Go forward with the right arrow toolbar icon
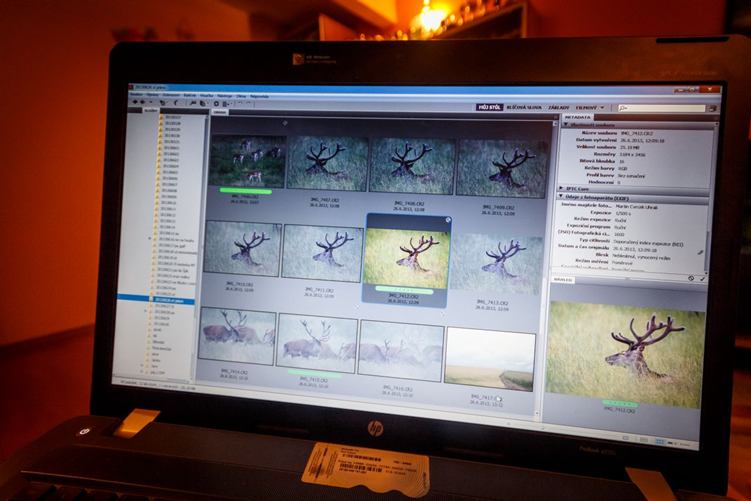 142,102
